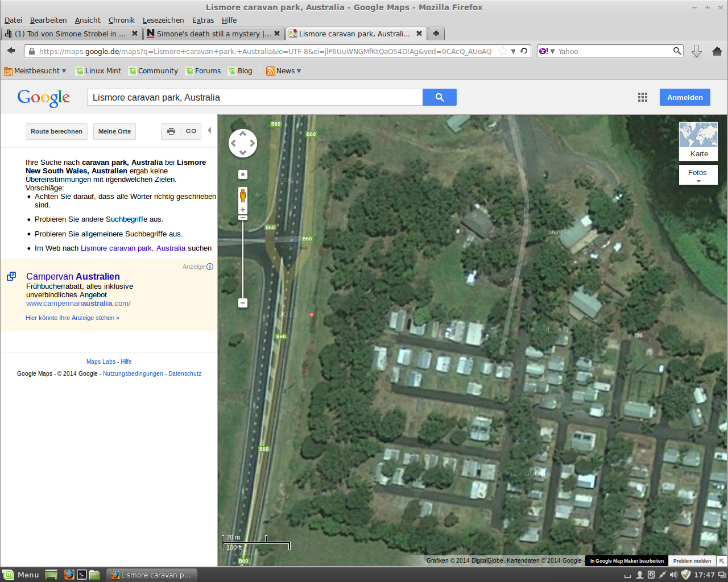Click the blue magnifier search button

point(439,97)
